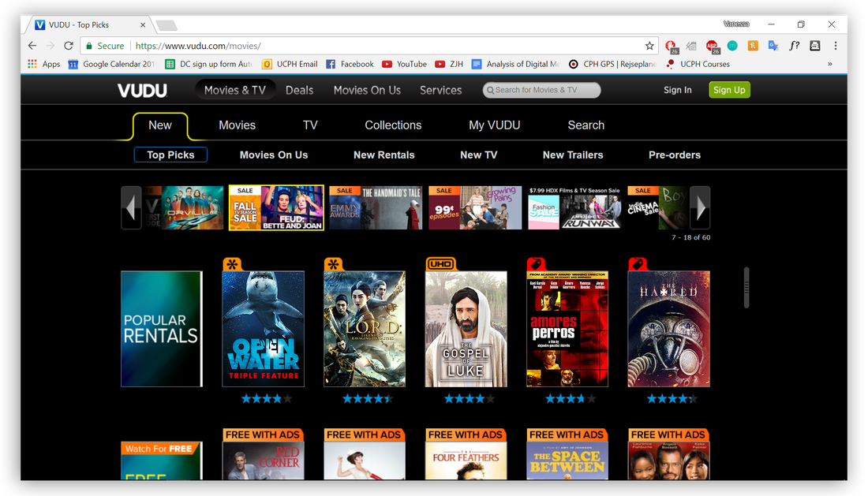Open the Pre-orders subtab
Viewport: 868px width, 496px height.
tap(674, 155)
